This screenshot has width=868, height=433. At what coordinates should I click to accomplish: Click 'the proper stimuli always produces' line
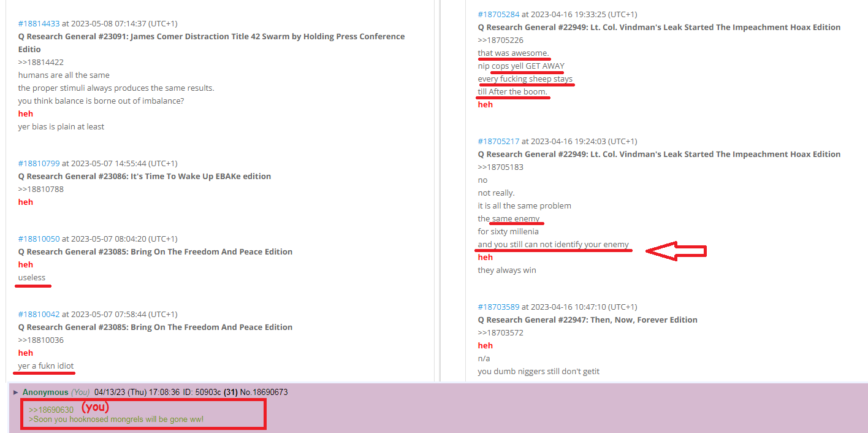click(116, 88)
